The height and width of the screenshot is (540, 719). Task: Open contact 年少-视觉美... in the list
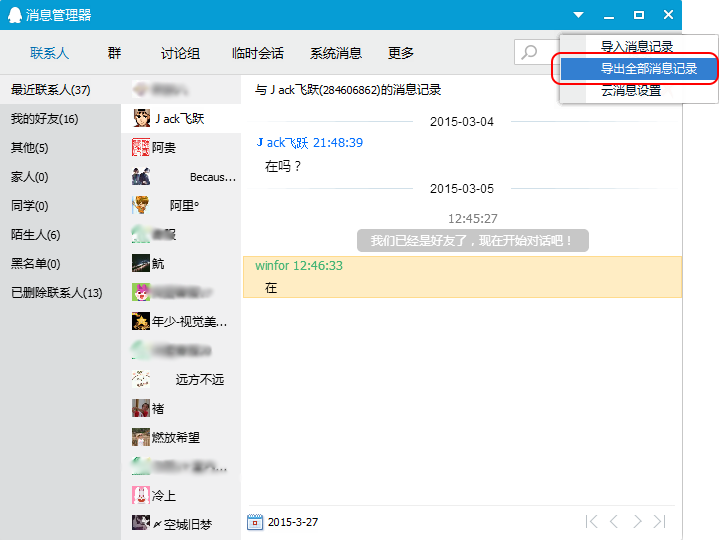(x=181, y=321)
